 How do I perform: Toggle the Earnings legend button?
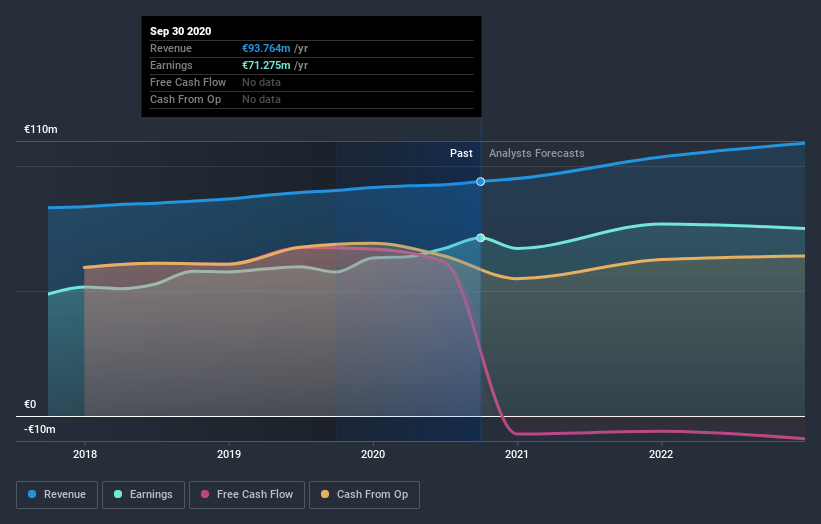pos(143,495)
